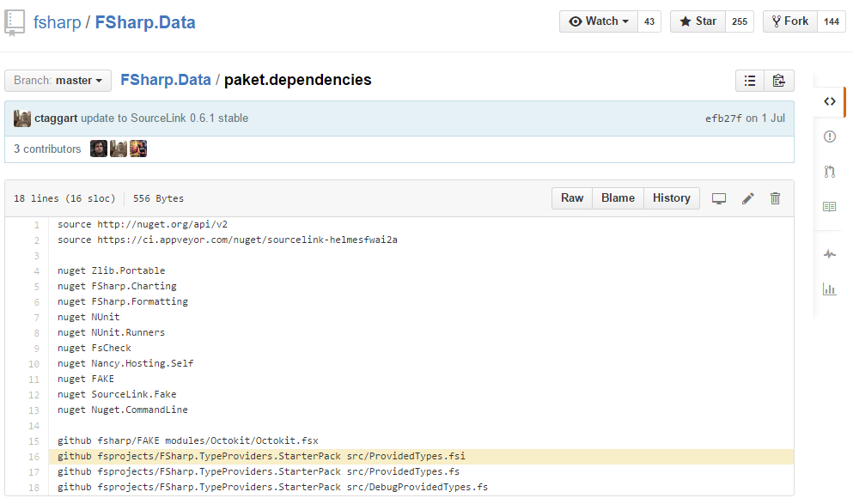853x504 pixels.
Task: Click 'nuget NUnit.Runners' line
Action: coord(112,332)
